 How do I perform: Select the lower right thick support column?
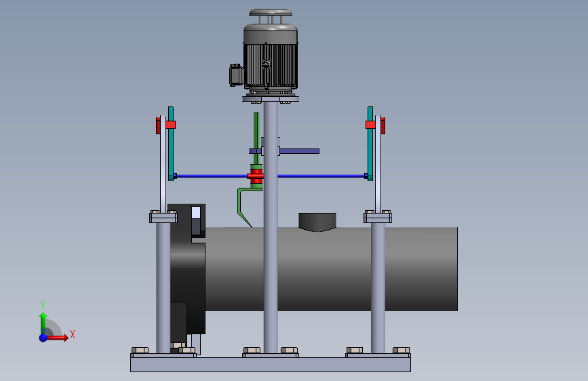click(x=378, y=287)
